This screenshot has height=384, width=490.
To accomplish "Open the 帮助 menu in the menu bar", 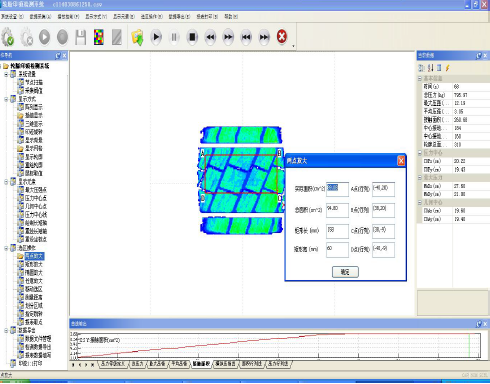I will (x=231, y=16).
